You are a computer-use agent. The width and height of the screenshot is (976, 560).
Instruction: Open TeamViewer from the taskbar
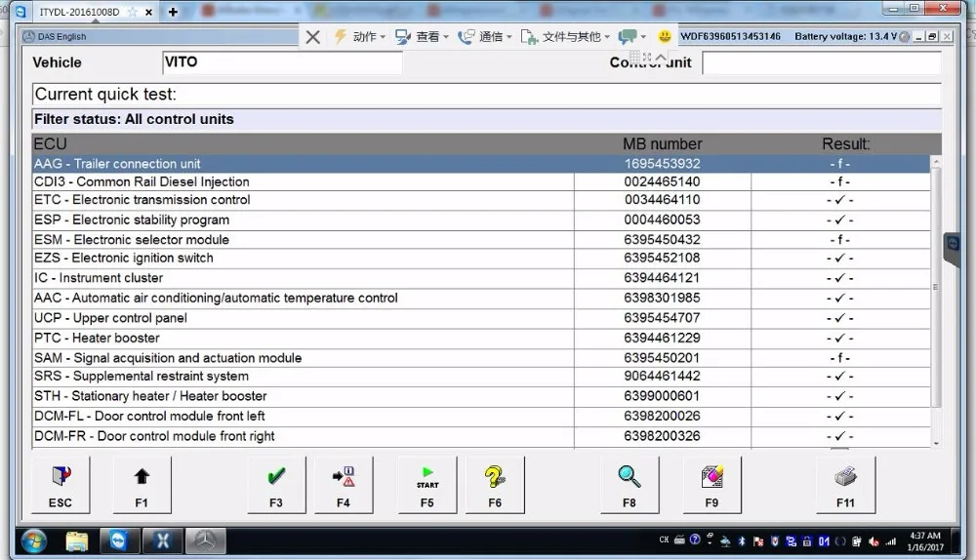(118, 540)
